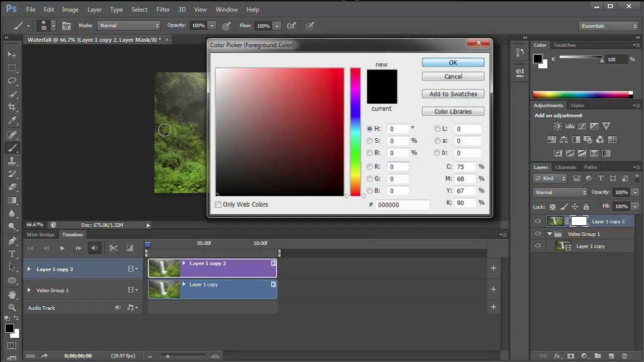Click the Layer 1 copy 2 timeline clip
The image size is (644, 362).
212,268
